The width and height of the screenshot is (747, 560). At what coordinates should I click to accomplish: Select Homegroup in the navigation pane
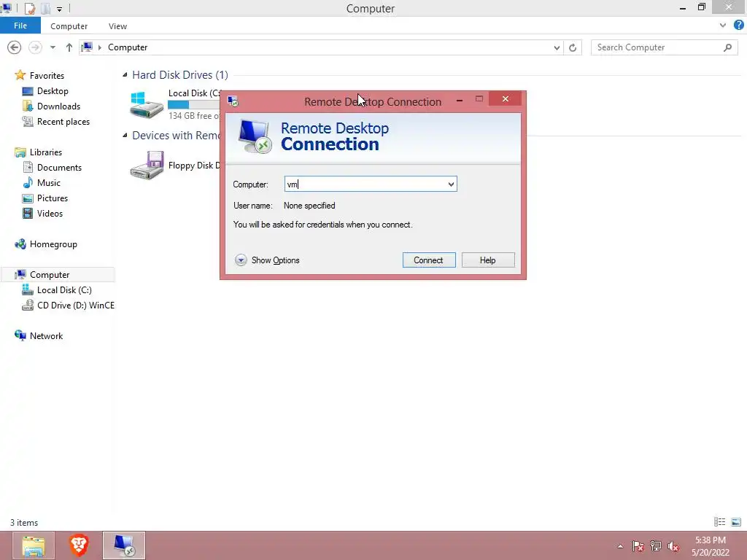coord(53,244)
